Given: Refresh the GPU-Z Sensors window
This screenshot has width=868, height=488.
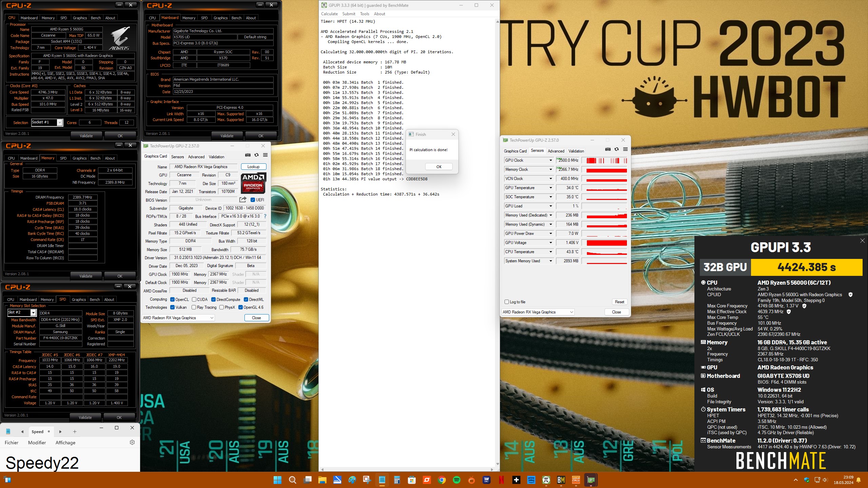Looking at the screenshot, I should (616, 149).
